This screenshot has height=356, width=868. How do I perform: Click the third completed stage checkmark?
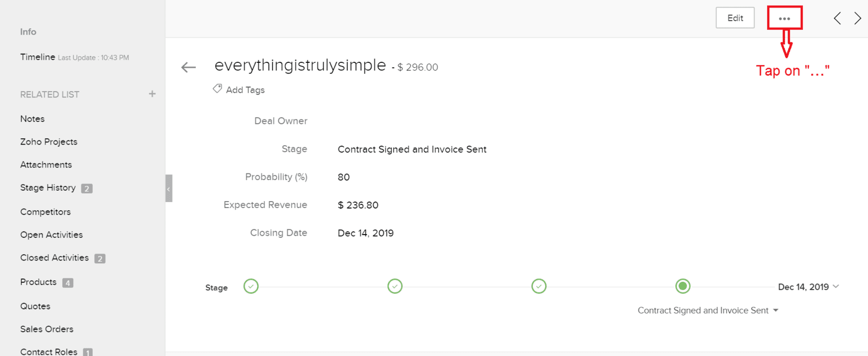click(539, 286)
